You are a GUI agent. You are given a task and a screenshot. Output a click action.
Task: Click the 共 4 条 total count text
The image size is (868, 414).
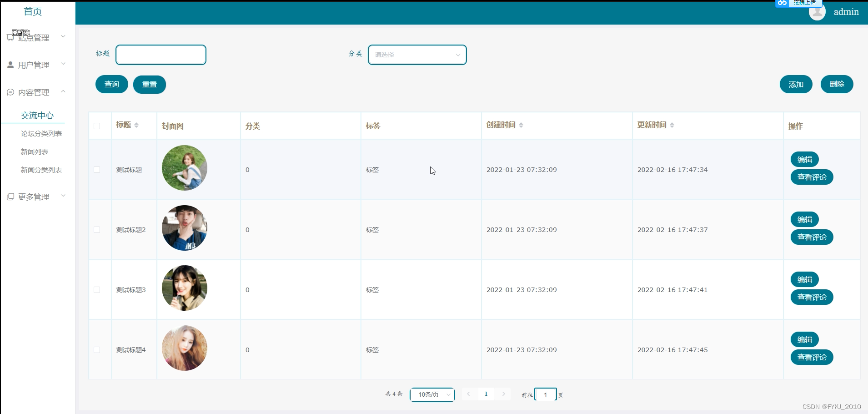[394, 394]
